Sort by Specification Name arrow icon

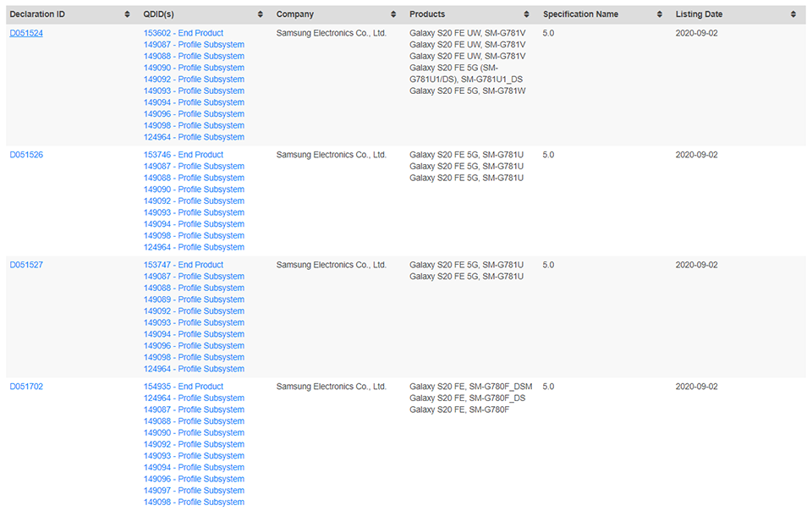click(x=659, y=14)
